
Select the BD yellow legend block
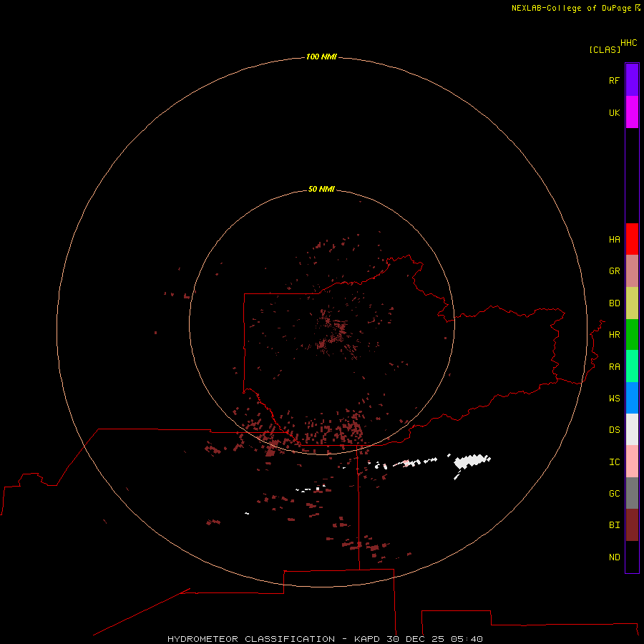[632, 303]
